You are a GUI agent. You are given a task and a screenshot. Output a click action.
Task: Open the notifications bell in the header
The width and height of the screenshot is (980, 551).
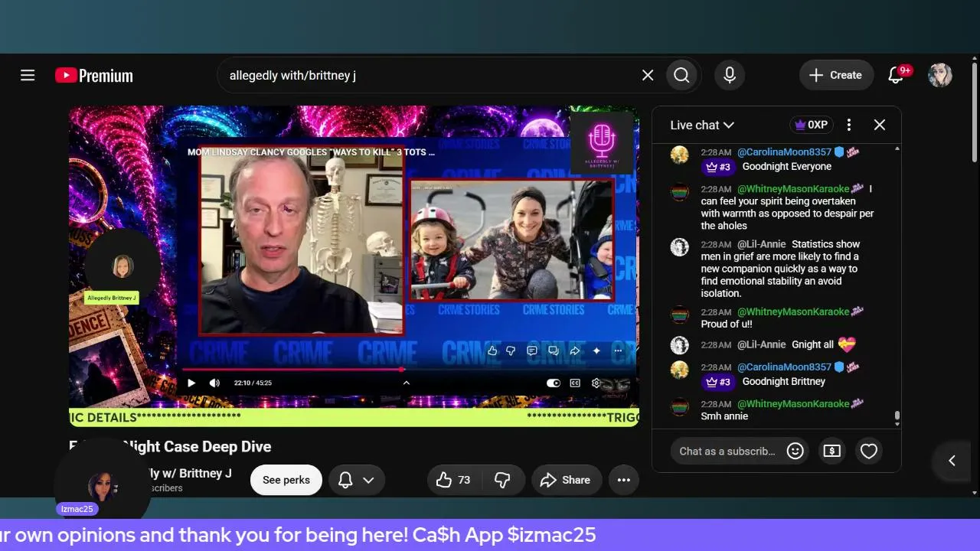click(896, 75)
